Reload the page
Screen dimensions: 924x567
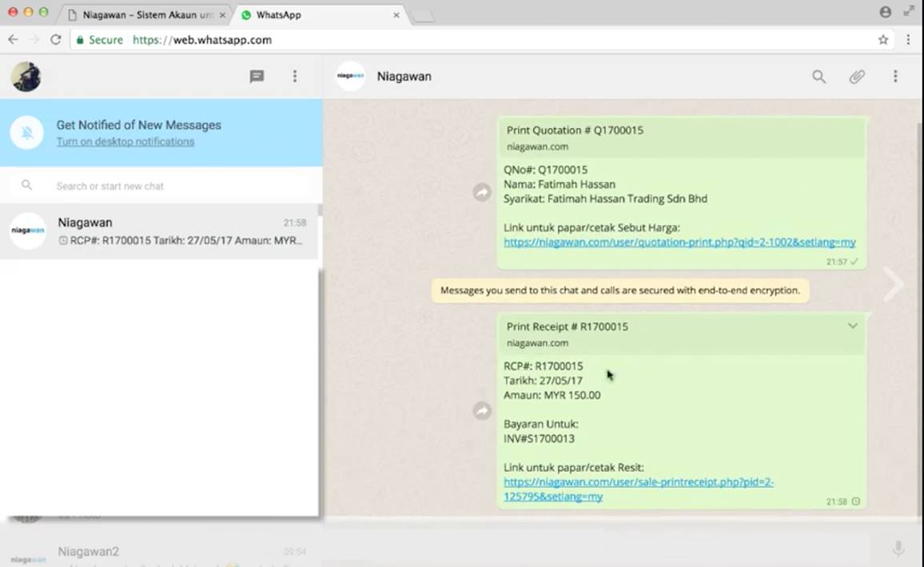[x=55, y=39]
